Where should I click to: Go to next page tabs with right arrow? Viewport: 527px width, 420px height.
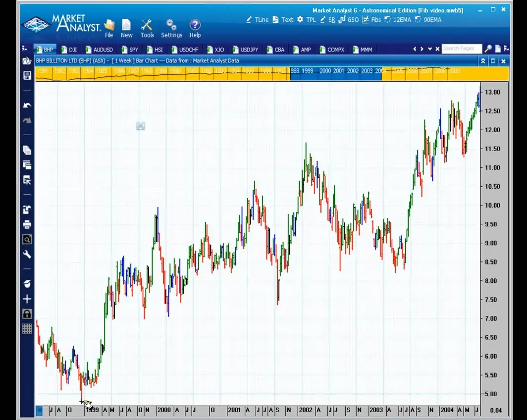[422, 49]
